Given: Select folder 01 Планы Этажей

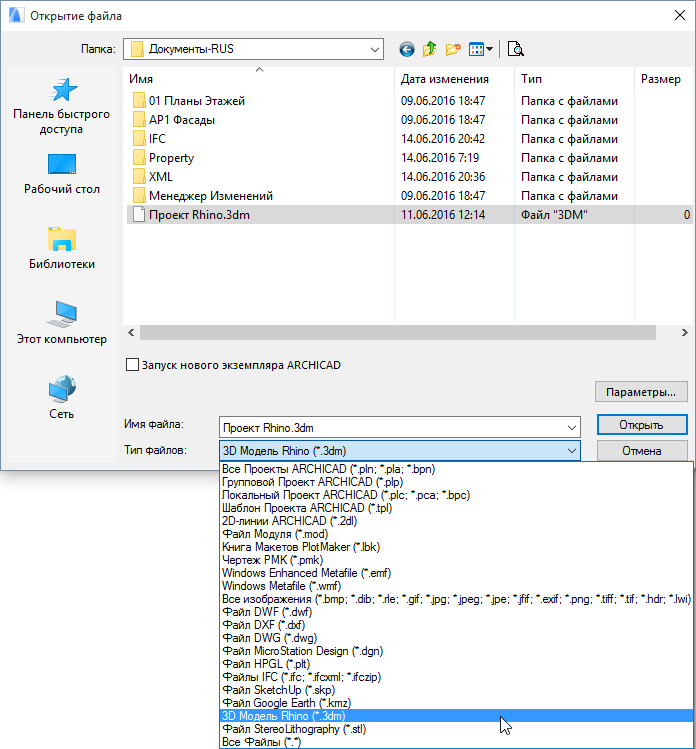Looking at the screenshot, I should 197,101.
